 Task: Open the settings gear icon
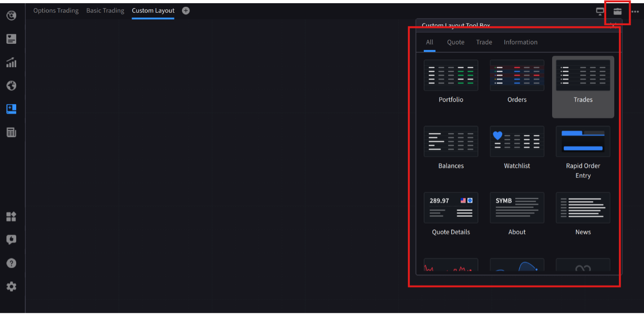click(x=11, y=286)
